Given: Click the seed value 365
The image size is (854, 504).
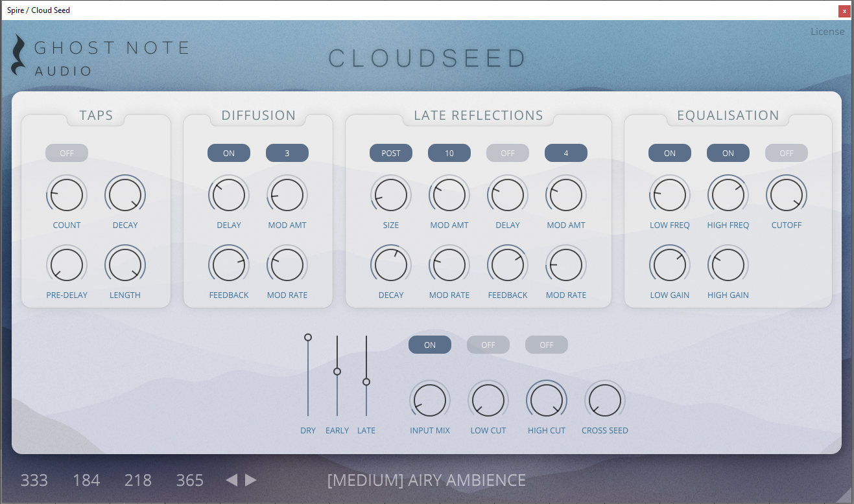Looking at the screenshot, I should pos(190,481).
